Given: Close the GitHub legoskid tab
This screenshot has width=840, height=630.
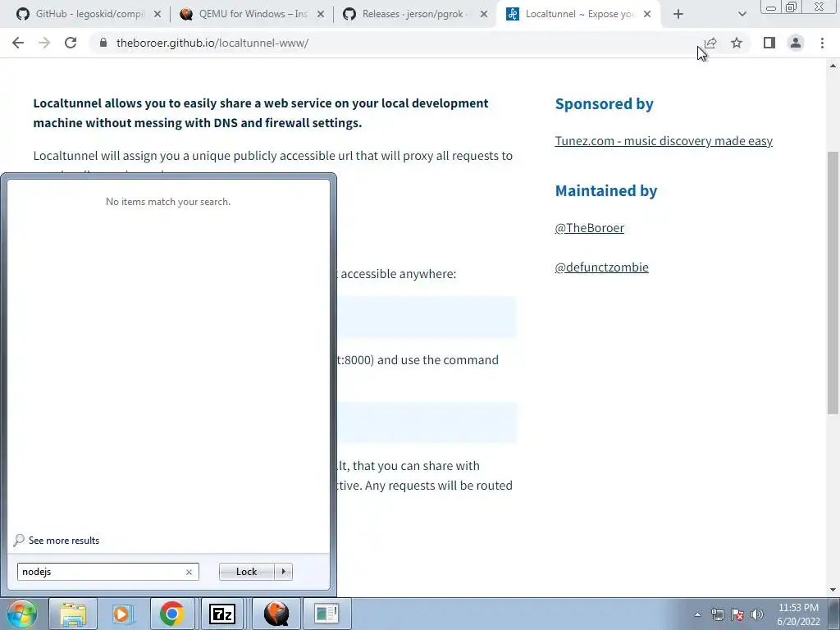Looking at the screenshot, I should pyautogui.click(x=157, y=15).
